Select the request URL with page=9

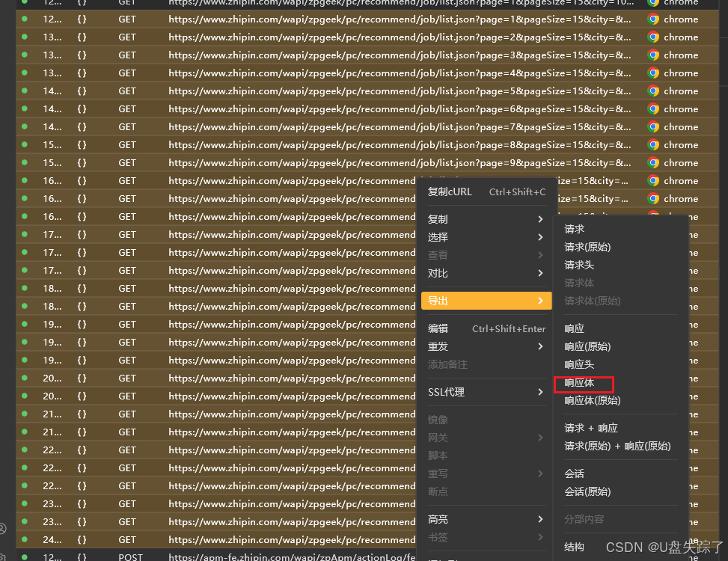[400, 163]
